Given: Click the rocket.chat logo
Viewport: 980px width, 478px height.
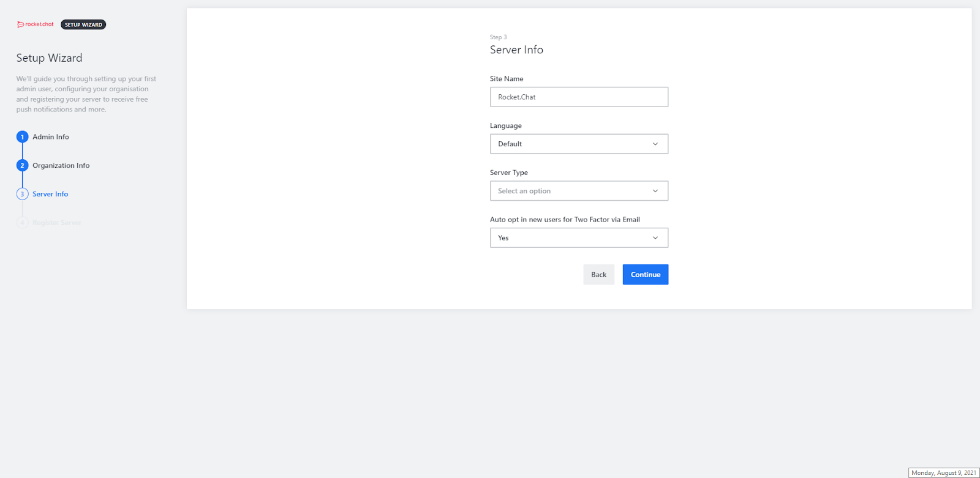Looking at the screenshot, I should 36,24.
